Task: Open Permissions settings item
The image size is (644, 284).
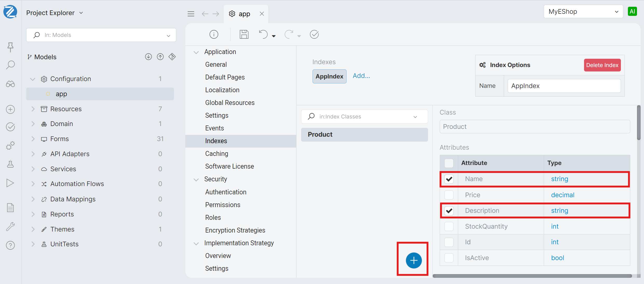Action: click(222, 205)
